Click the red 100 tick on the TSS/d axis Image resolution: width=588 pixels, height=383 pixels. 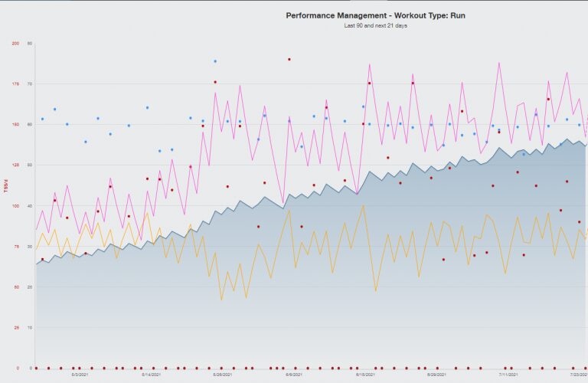coord(15,205)
